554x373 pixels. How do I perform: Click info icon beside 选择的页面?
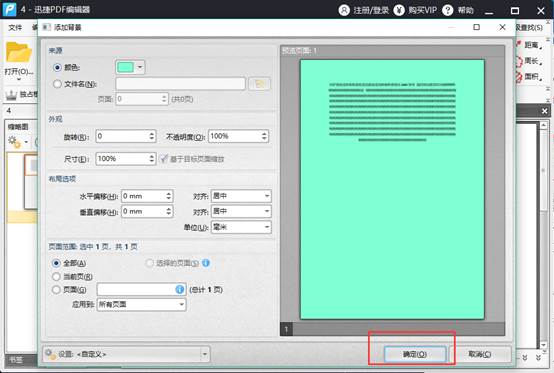pos(206,263)
